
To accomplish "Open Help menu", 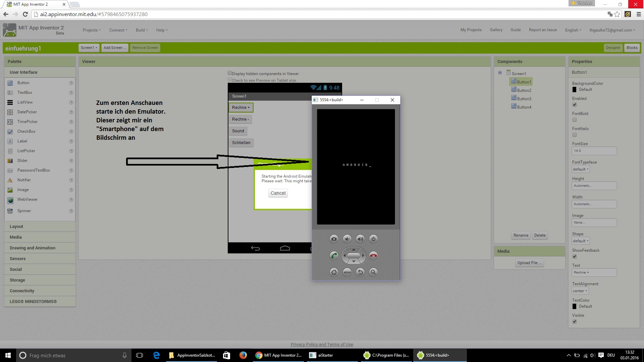I will click(x=162, y=30).
